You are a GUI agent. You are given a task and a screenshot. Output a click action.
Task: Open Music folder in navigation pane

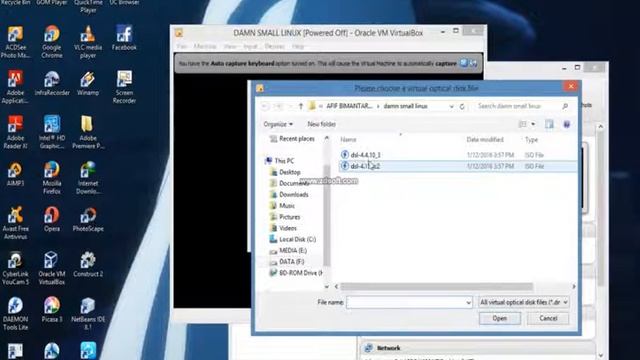(282, 206)
